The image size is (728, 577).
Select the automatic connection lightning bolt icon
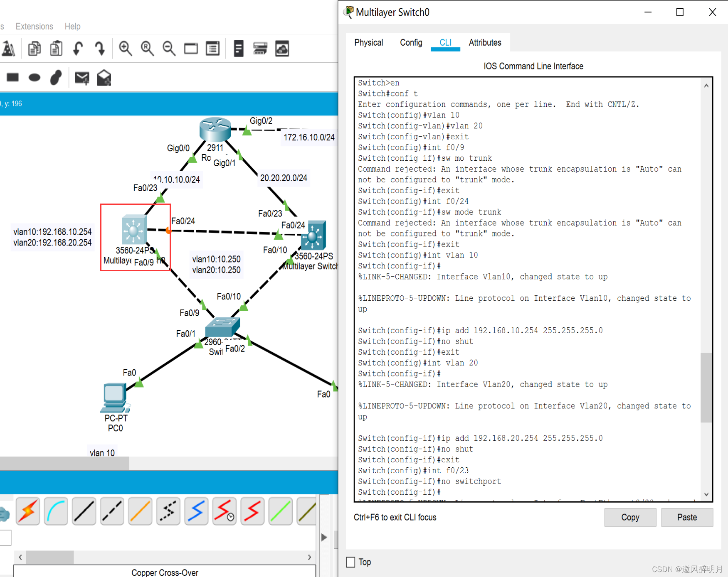pos(28,511)
